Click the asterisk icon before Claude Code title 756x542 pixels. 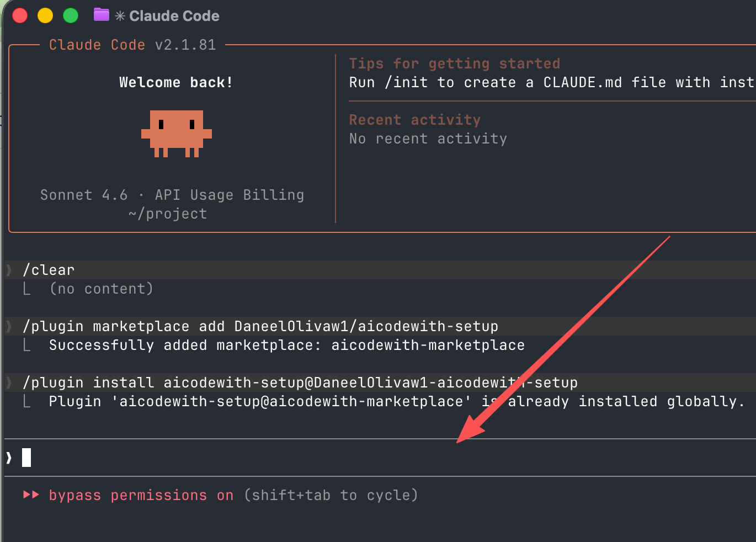pos(120,17)
